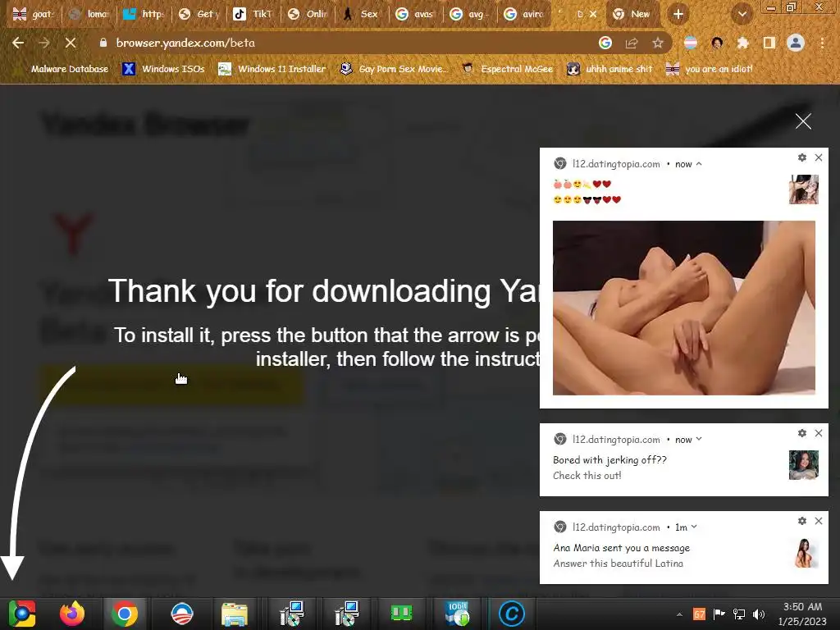The height and width of the screenshot is (630, 840).
Task: Bookmark this page with the star icon
Action: [x=658, y=43]
